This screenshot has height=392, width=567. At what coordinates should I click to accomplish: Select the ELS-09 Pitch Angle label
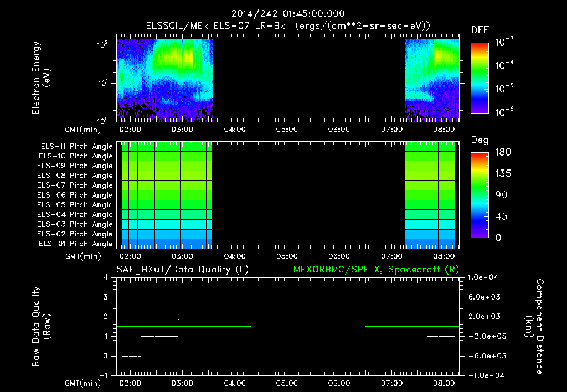(x=75, y=166)
